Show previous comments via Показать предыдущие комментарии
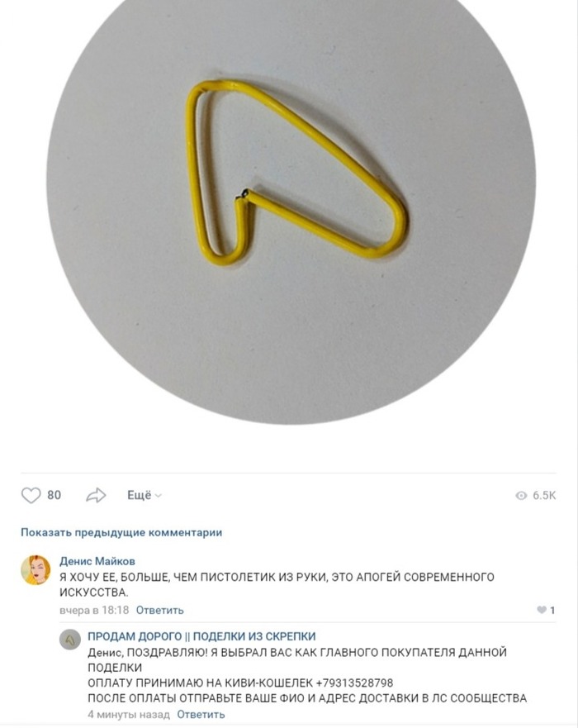578x728 pixels. click(121, 532)
